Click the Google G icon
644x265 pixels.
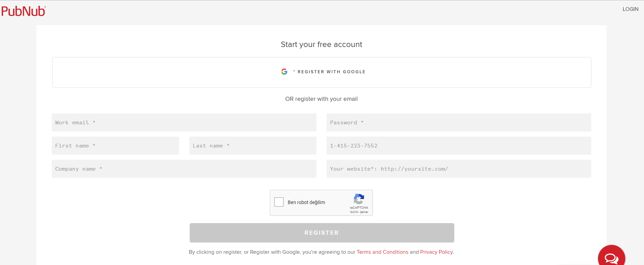point(284,72)
